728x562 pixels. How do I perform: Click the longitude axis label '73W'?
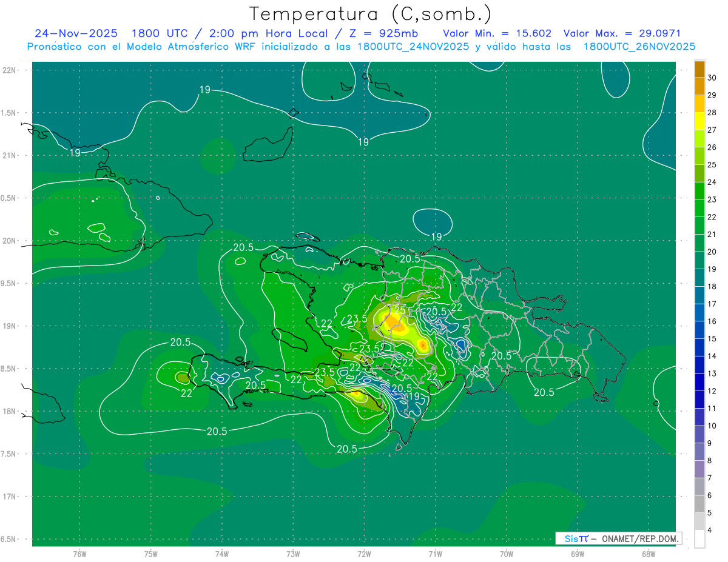[x=293, y=554]
